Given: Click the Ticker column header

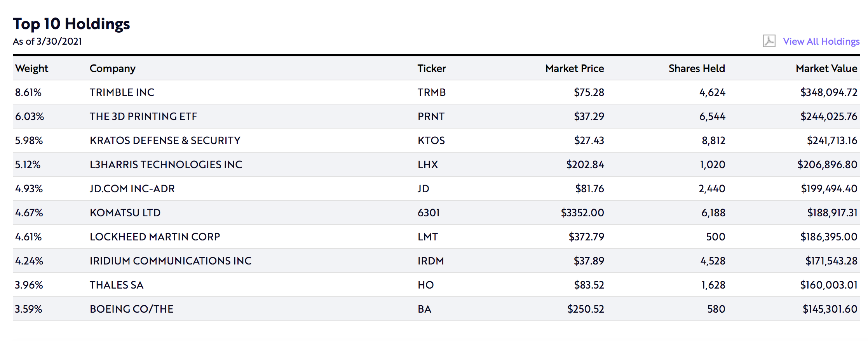Looking at the screenshot, I should (x=432, y=68).
